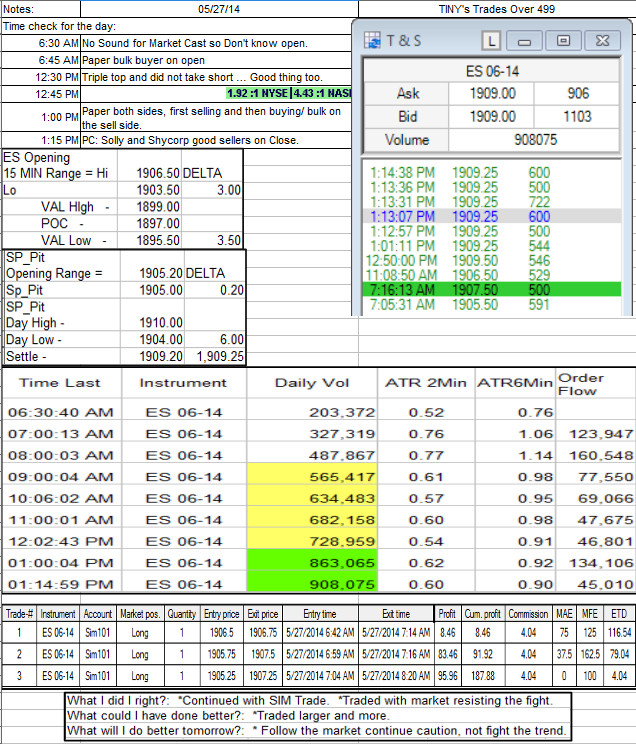Click the Opening Range value 1905.20
Screen dimensions: 636x744
(161, 273)
